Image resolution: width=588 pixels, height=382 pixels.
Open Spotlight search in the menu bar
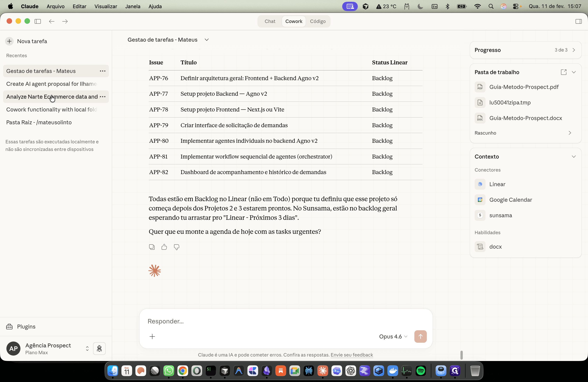[x=491, y=6]
